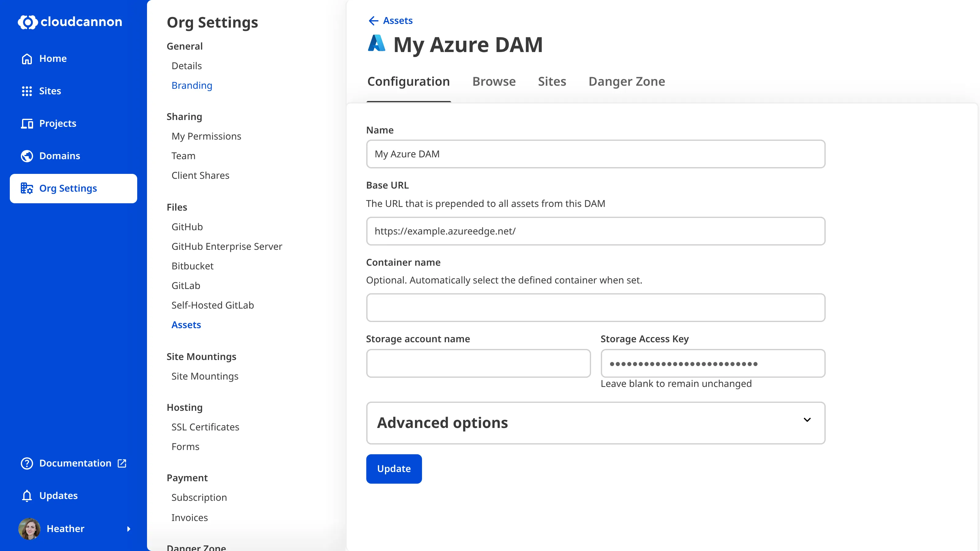Click the General section heading
This screenshot has height=551, width=980.
coord(184,47)
